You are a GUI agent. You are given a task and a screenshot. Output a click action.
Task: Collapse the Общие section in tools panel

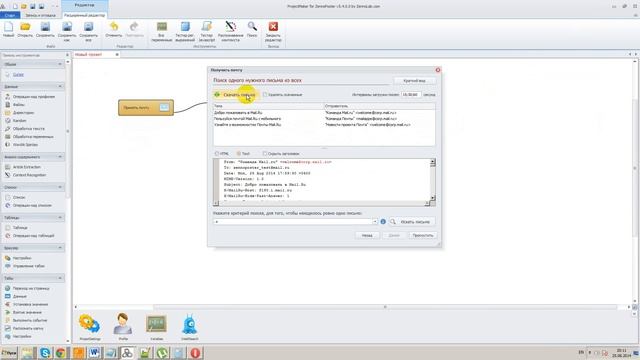60,64
